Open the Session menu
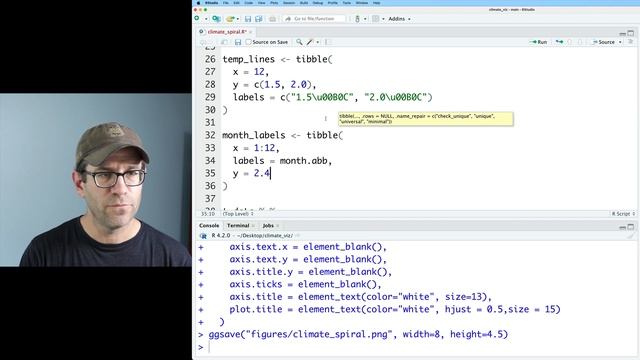This screenshot has width=640, height=360. [x=289, y=3]
